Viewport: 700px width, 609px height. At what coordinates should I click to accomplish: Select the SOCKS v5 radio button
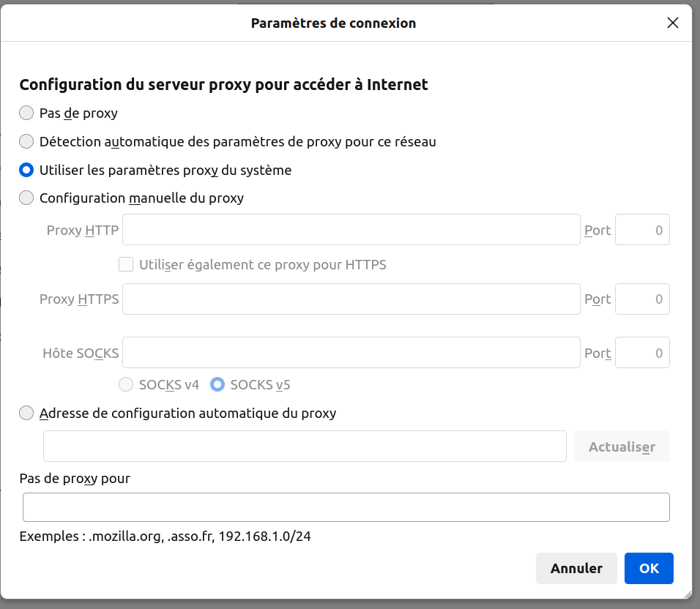(x=217, y=384)
